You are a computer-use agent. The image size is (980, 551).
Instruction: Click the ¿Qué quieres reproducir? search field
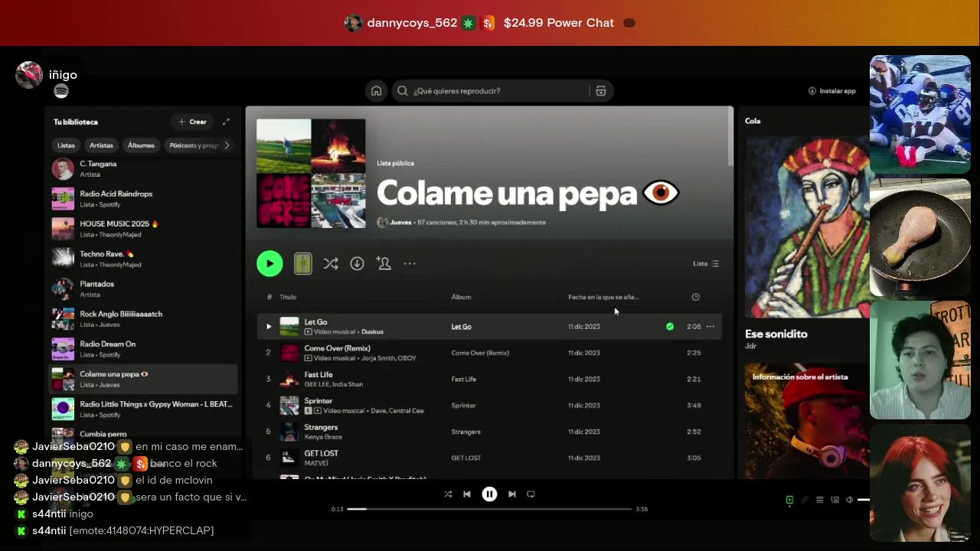501,91
